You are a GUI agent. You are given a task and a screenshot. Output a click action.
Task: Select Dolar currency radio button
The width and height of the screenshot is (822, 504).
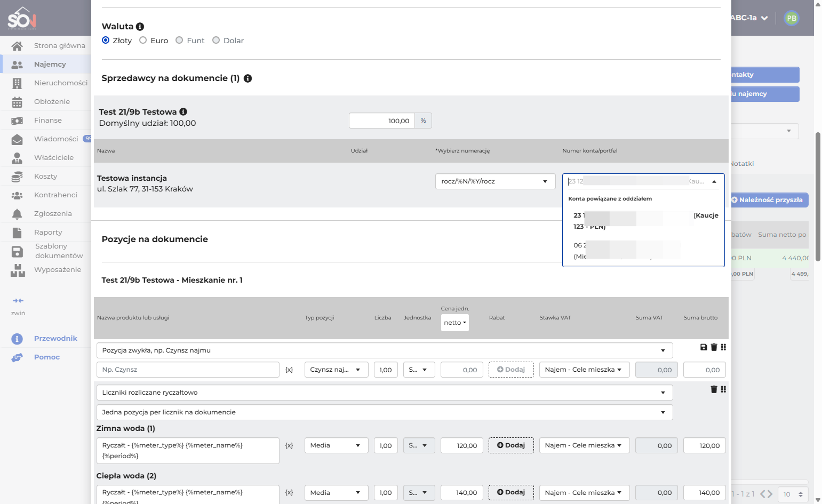point(216,40)
